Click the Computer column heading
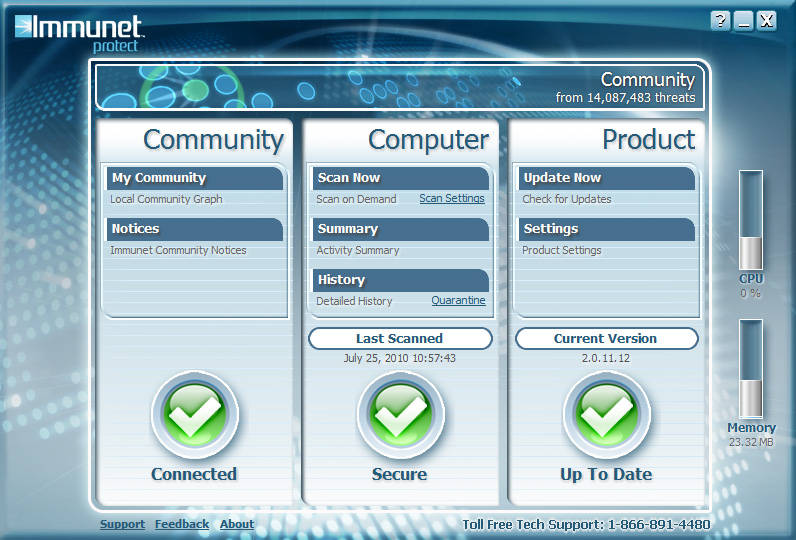The image size is (796, 540). tap(429, 140)
